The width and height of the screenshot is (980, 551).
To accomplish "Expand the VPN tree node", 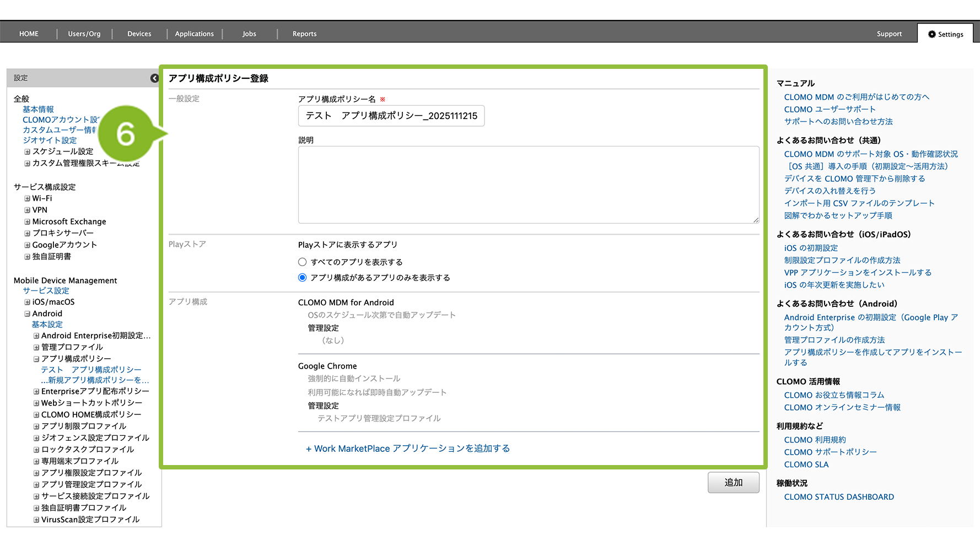I will 27,210.
